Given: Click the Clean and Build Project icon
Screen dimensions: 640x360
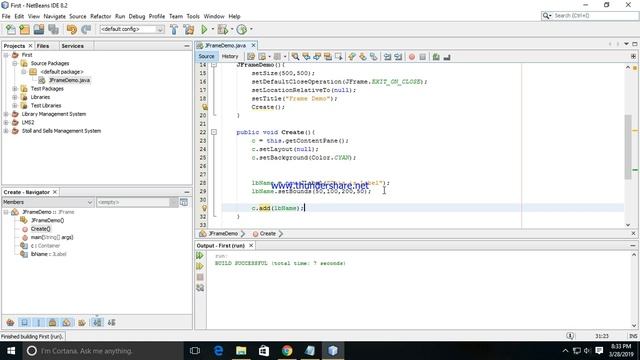Looking at the screenshot, I should (189, 29).
